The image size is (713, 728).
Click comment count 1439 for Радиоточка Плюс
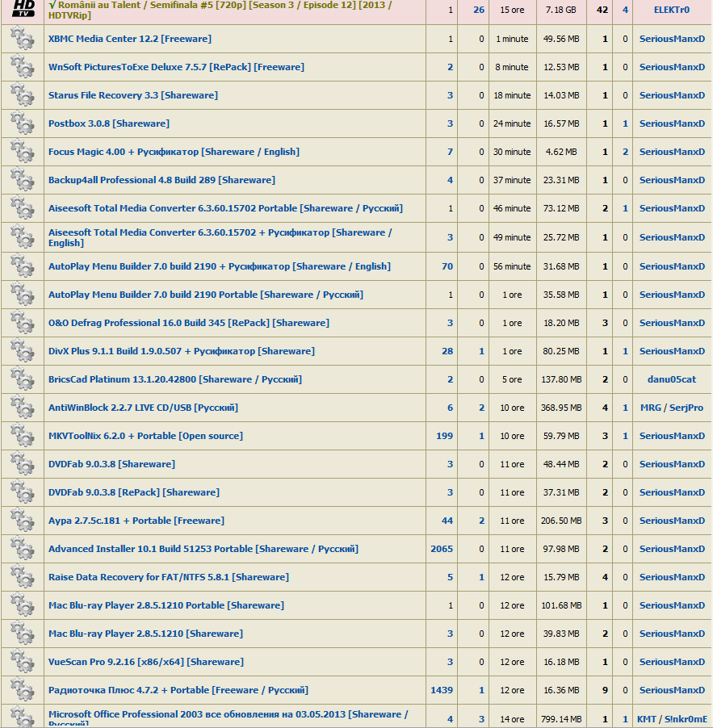pyautogui.click(x=442, y=690)
